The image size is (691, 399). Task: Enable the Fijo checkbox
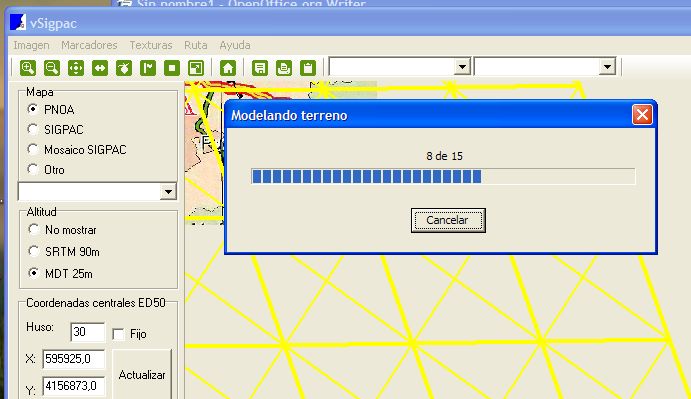click(118, 334)
